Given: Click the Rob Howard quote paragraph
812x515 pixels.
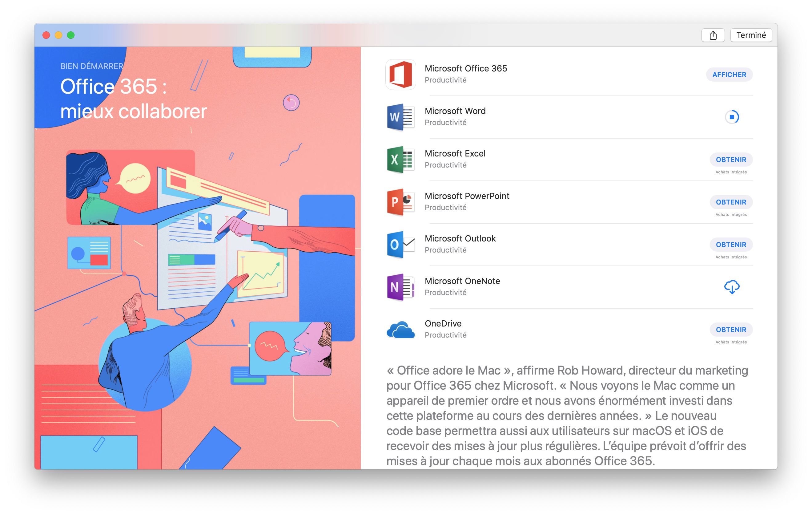Looking at the screenshot, I should coord(567,416).
